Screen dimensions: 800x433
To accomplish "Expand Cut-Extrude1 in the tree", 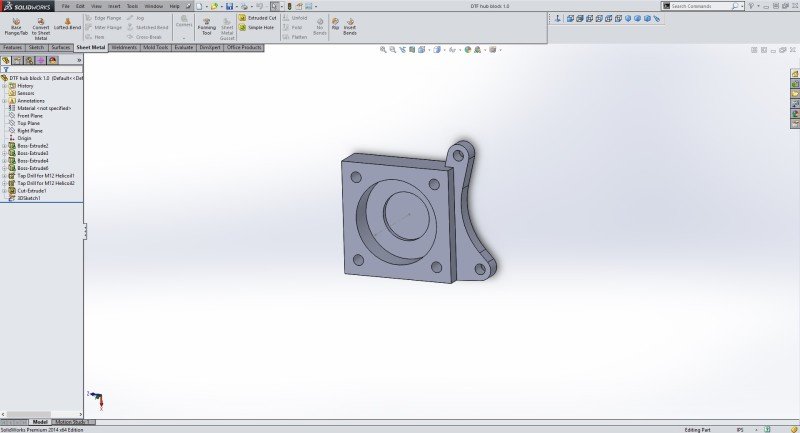I will [5, 191].
